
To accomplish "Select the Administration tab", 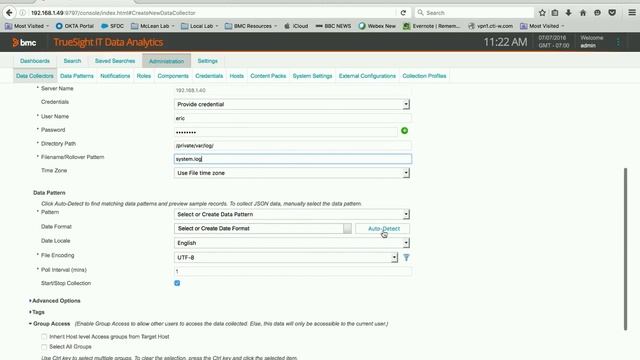I will (x=167, y=61).
